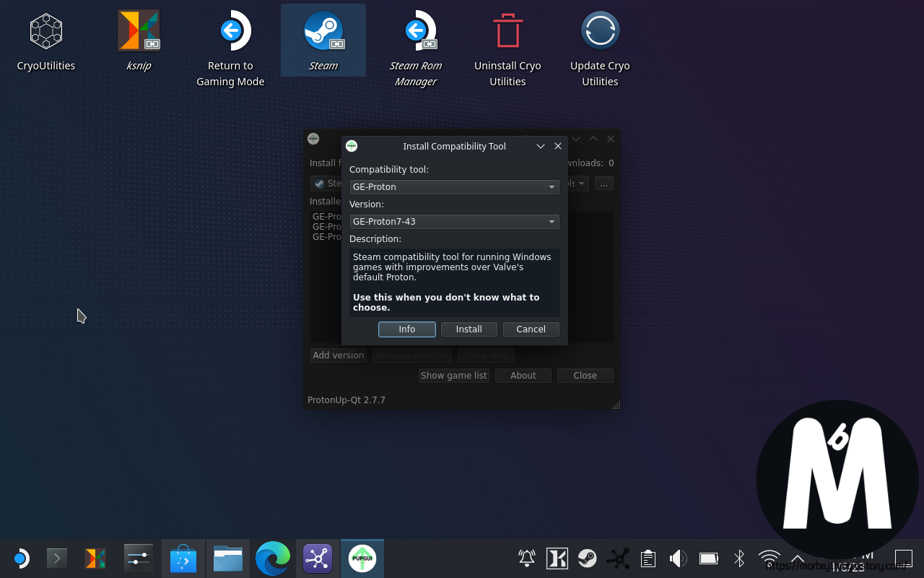The width and height of the screenshot is (924, 578).
Task: Click Add version in the ProtonUp-Qt window
Action: (x=339, y=355)
